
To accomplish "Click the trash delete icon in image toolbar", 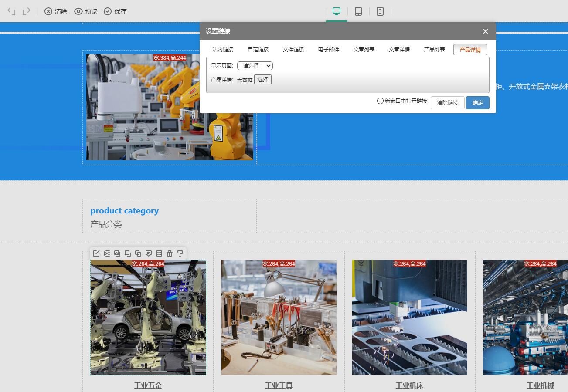I will coord(170,253).
